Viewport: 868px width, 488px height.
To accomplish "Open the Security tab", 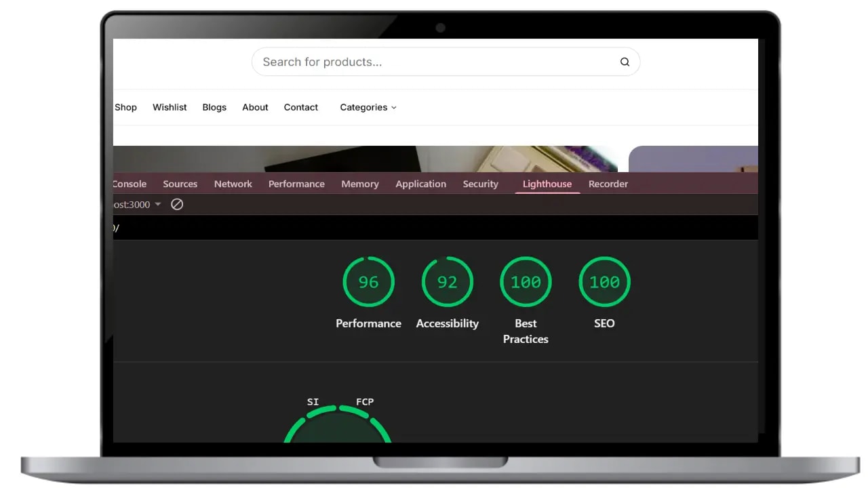I will (x=481, y=184).
